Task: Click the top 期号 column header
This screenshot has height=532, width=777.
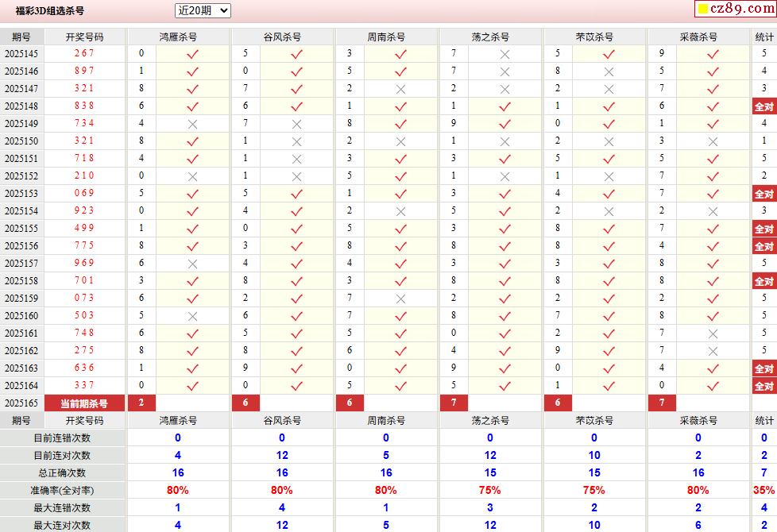Action: (x=21, y=37)
